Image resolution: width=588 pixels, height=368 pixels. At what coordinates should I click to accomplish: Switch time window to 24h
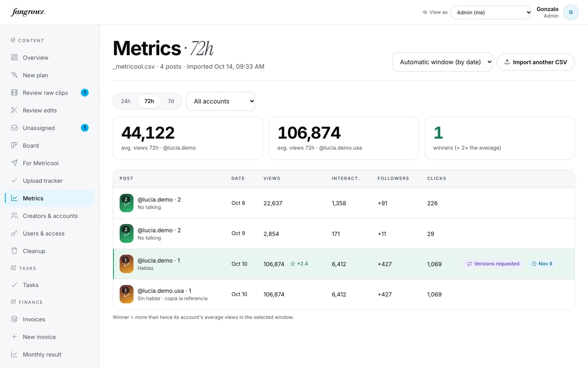126,101
